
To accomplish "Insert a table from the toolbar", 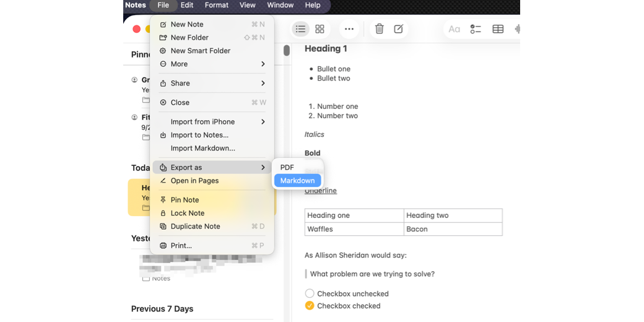I will [498, 28].
